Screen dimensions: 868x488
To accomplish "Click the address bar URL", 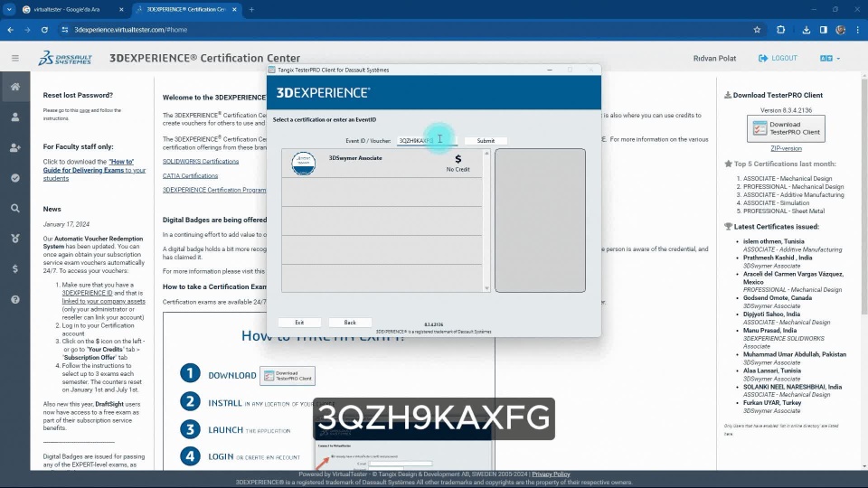I will point(130,30).
